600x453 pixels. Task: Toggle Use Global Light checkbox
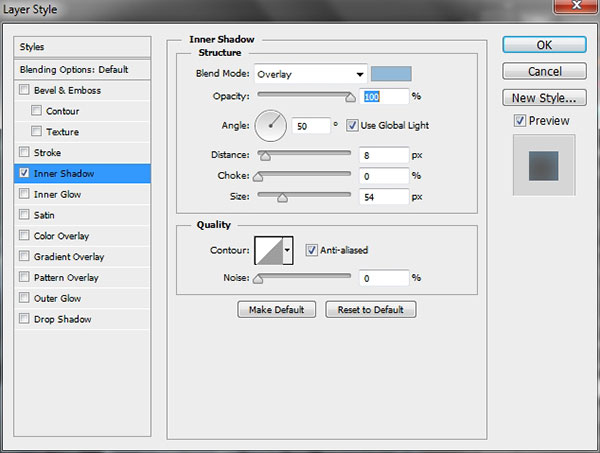click(352, 125)
